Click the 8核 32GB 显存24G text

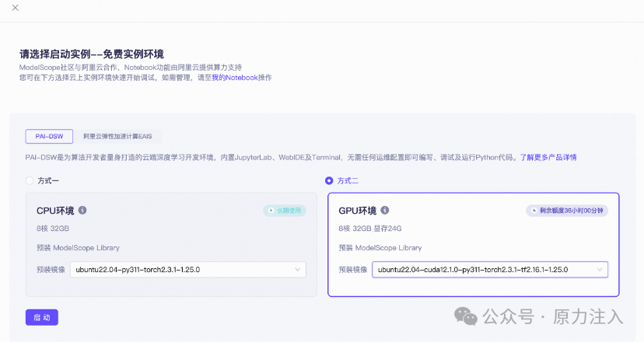(x=370, y=229)
